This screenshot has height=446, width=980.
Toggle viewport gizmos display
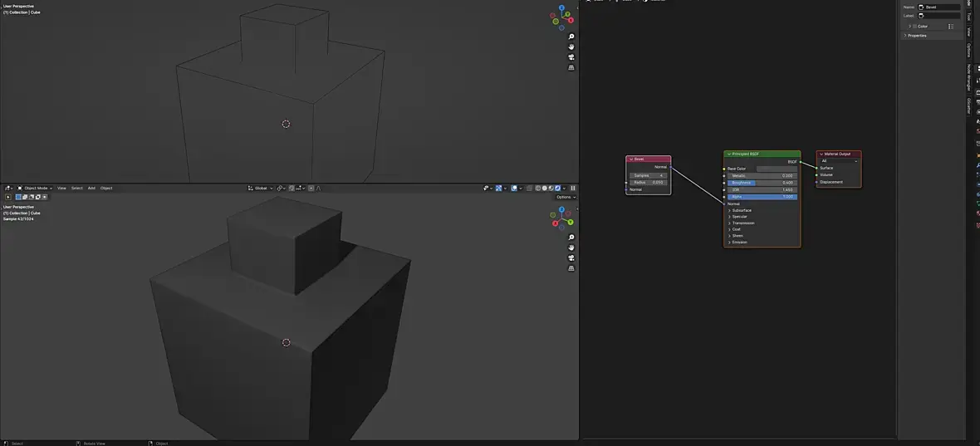pos(499,188)
